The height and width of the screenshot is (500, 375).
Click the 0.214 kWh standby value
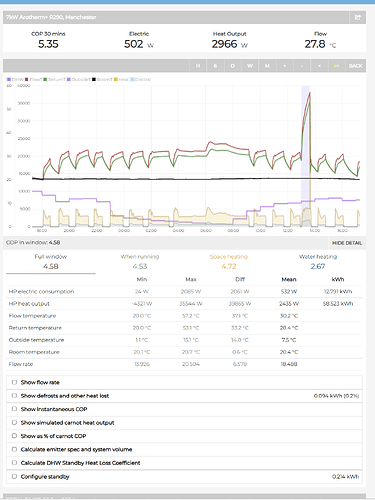346,477
